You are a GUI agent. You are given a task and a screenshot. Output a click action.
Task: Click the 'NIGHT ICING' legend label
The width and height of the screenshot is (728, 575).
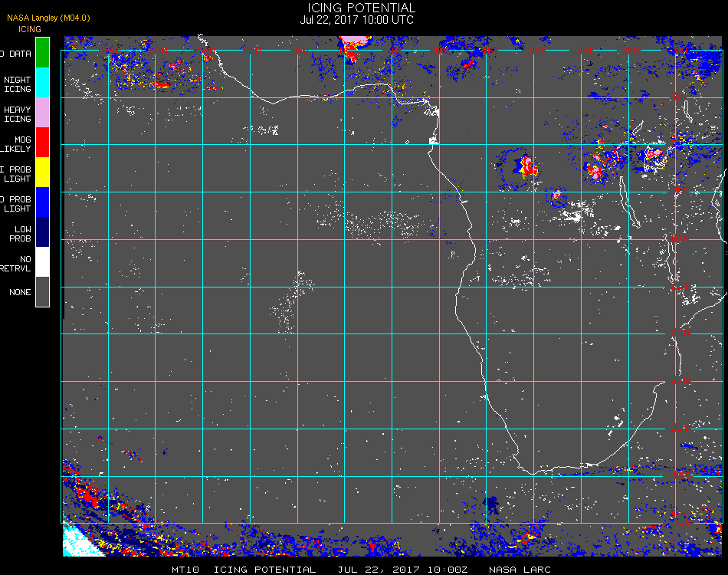coord(17,84)
